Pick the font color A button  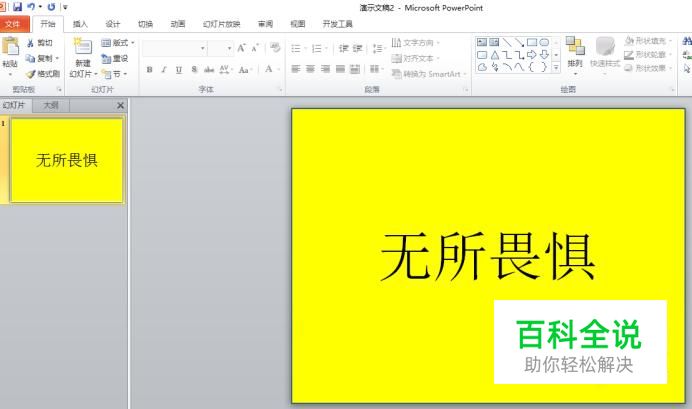[268, 69]
